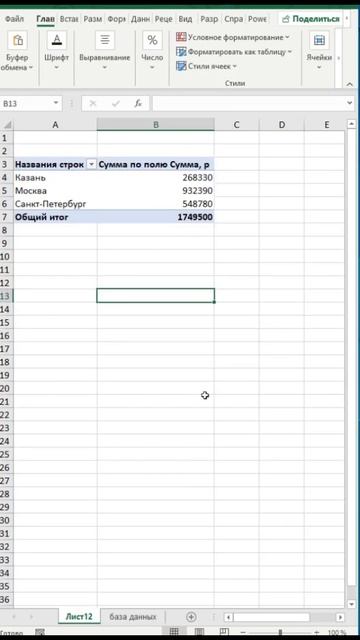The image size is (360, 640).
Task: Select column C header
Action: pyautogui.click(x=236, y=124)
